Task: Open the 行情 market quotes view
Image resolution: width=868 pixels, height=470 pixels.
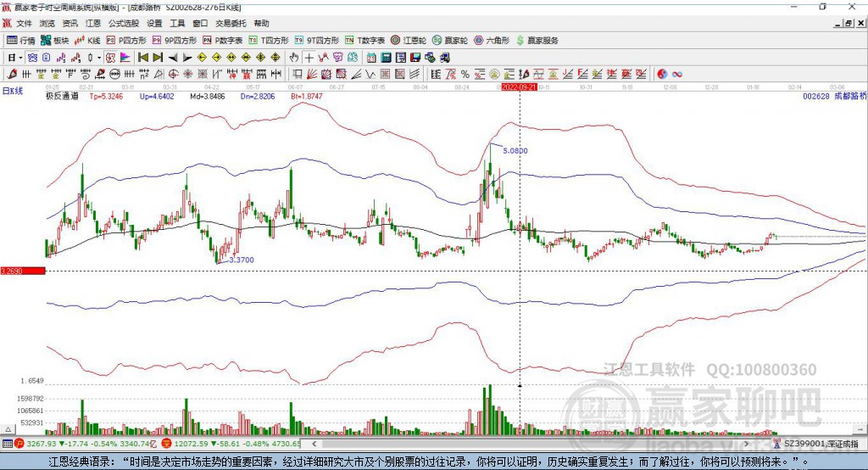Action: point(21,41)
